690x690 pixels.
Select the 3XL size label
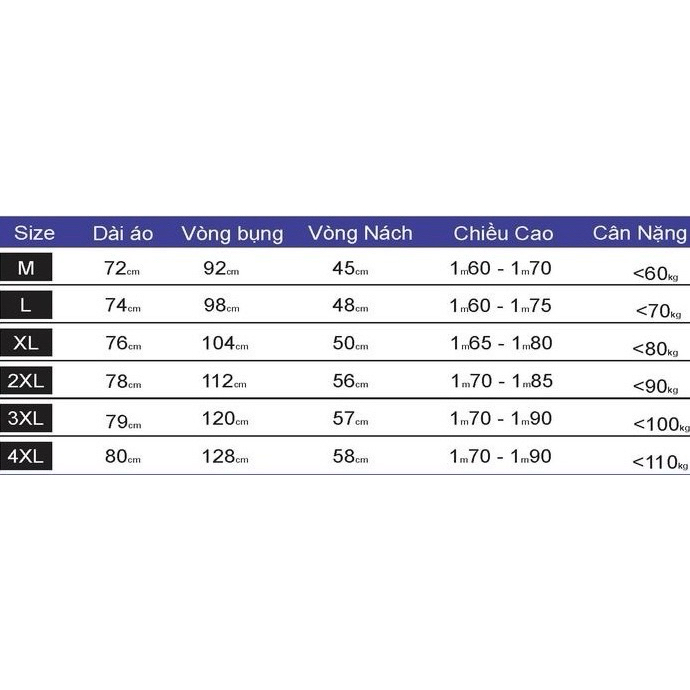26,419
